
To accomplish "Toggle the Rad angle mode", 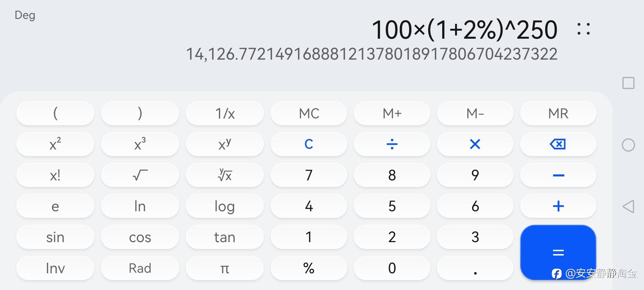I will [140, 268].
